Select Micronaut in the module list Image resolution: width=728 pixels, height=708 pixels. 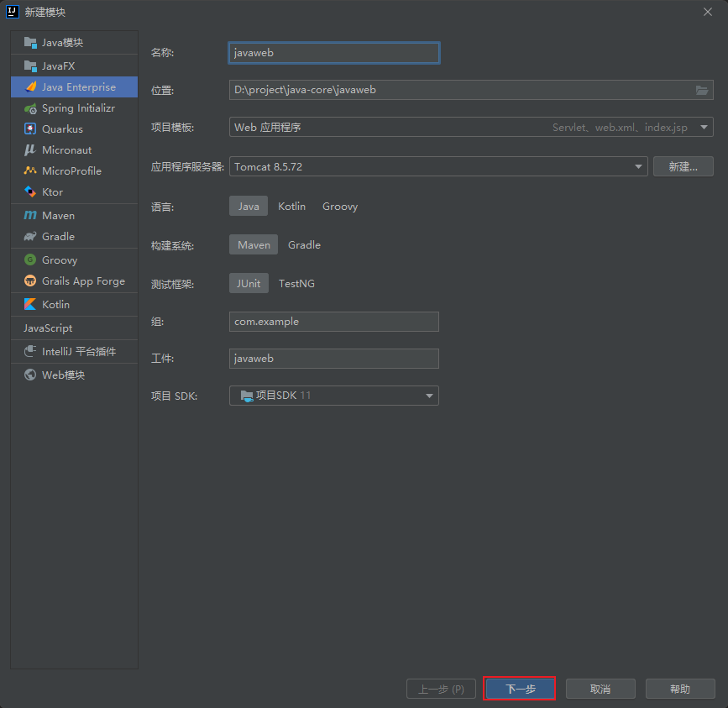pyautogui.click(x=74, y=150)
